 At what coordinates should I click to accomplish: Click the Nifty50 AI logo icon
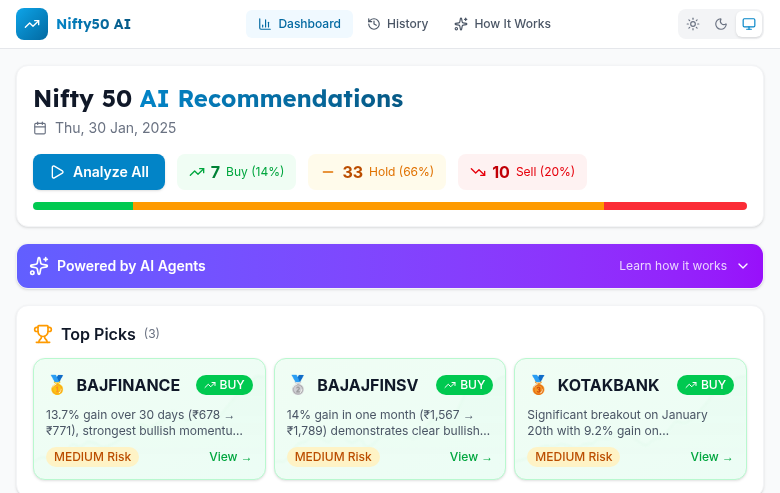coord(32,24)
